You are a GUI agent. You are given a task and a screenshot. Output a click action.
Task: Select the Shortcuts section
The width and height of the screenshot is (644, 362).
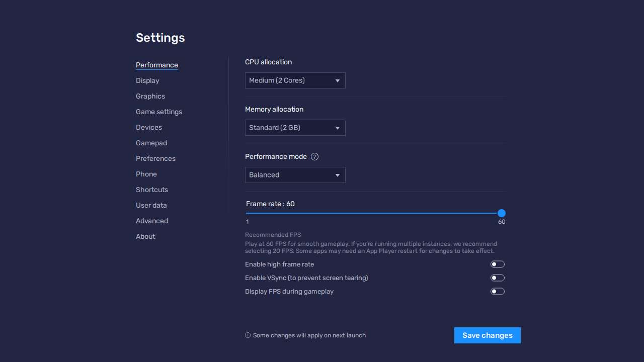coord(152,190)
